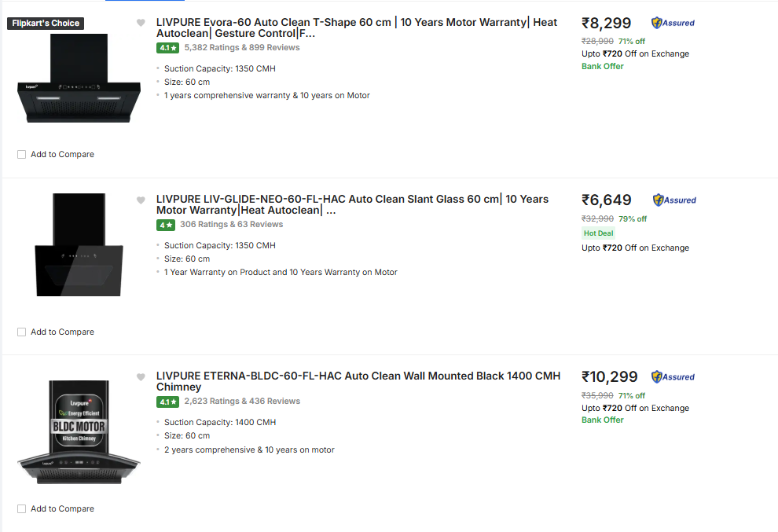This screenshot has width=778, height=532.
Task: Click Bank Offer under the ₹10,299 listing
Action: (x=602, y=420)
